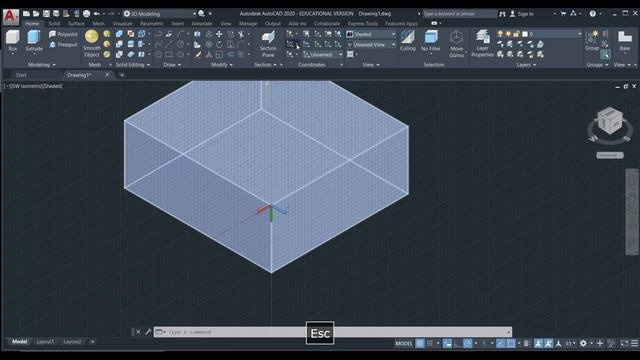Toggle polar tracking in status bar
This screenshot has height=360, width=640.
tap(468, 343)
